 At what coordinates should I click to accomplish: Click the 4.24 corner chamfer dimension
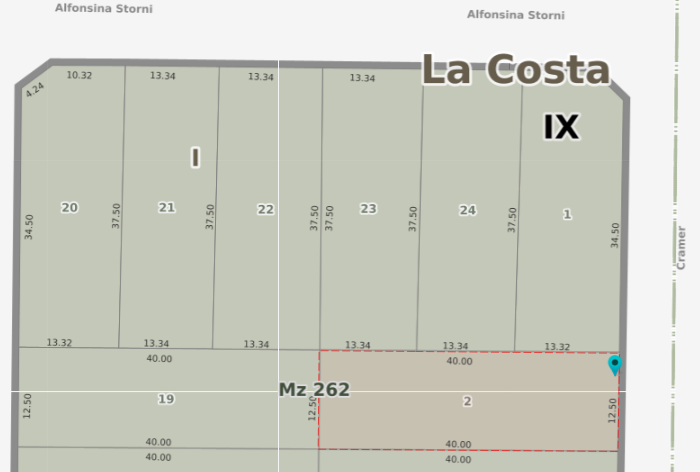tap(35, 90)
